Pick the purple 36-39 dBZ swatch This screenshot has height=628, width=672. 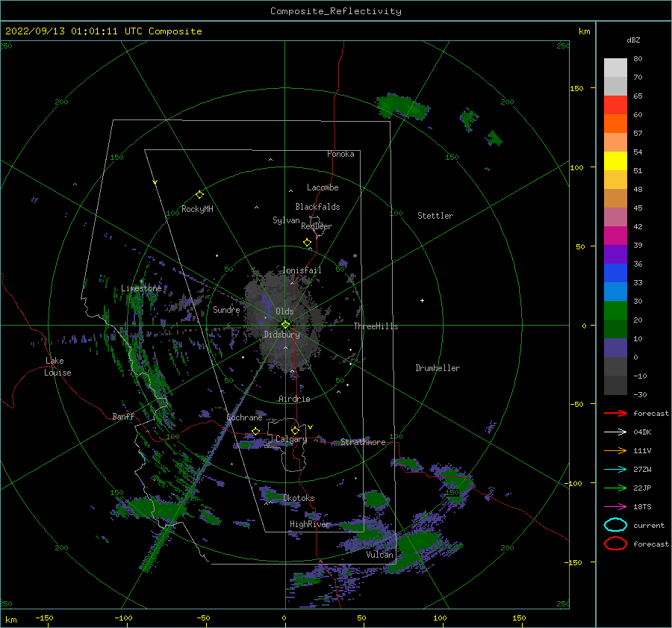pyautogui.click(x=615, y=254)
